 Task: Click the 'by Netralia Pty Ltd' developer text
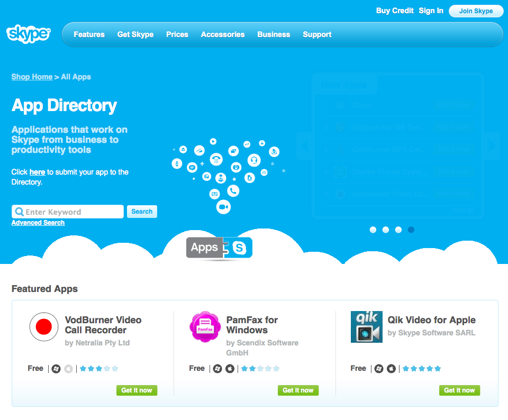tap(97, 343)
